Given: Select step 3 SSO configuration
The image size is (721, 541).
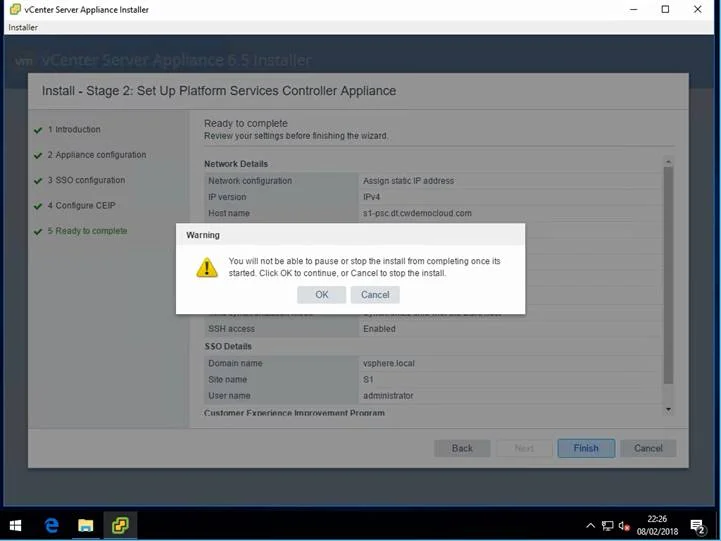Looking at the screenshot, I should pyautogui.click(x=86, y=180).
